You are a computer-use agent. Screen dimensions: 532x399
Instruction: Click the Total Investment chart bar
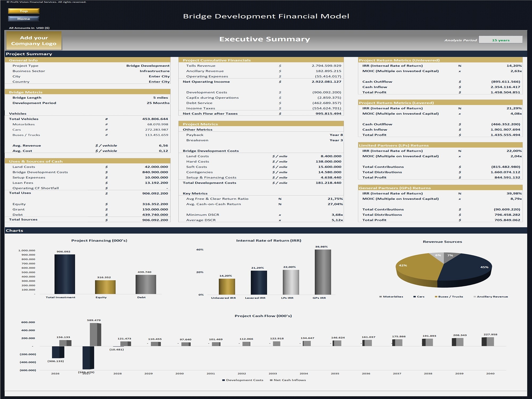pos(65,274)
